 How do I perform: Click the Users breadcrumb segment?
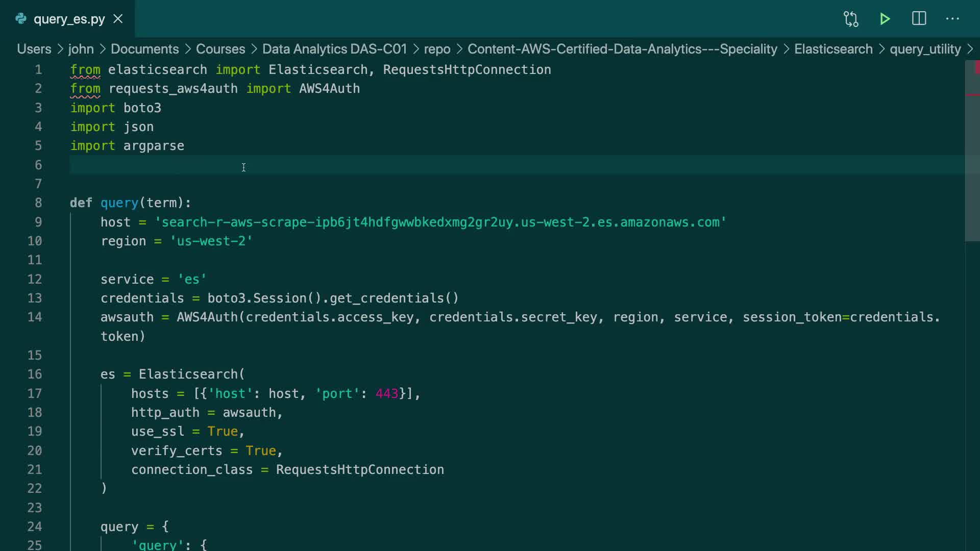point(34,49)
